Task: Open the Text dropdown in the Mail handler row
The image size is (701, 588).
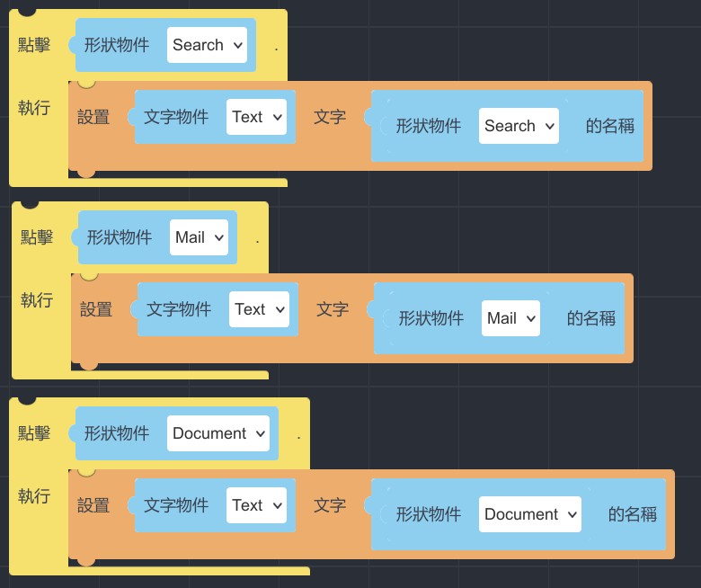Action: (259, 309)
